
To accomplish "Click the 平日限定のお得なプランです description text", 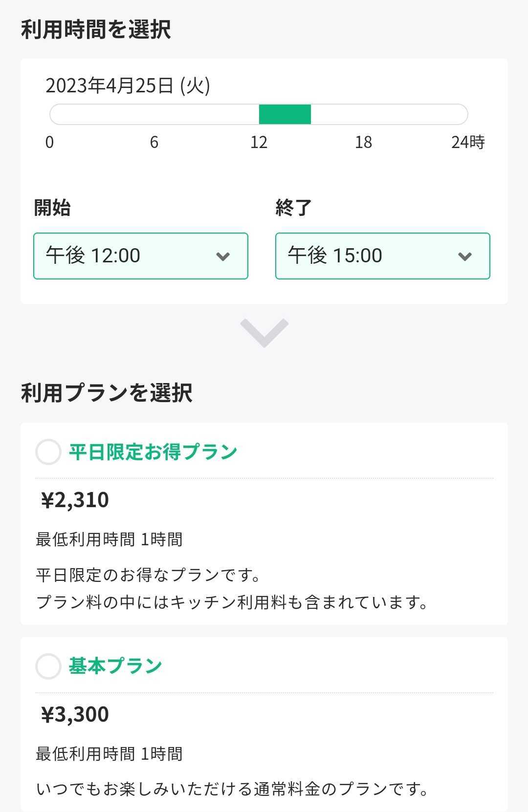I will pos(148,575).
